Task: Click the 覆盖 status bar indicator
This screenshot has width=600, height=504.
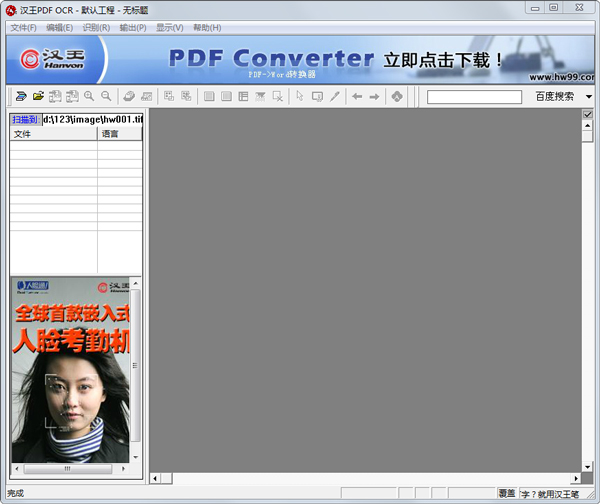Action: pos(507,493)
